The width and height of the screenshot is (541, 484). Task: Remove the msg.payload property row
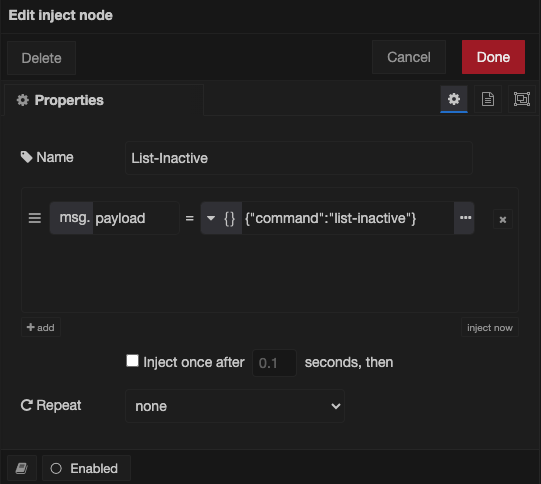point(503,219)
